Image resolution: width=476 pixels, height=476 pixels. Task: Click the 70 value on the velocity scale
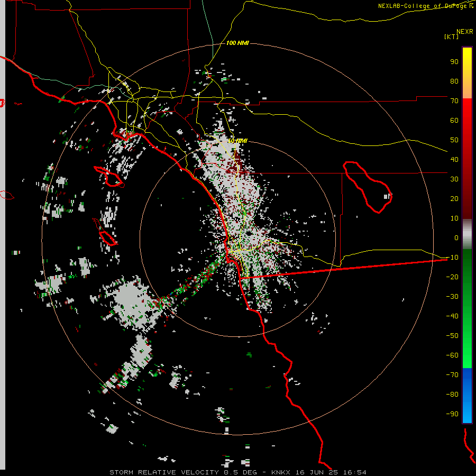pos(454,101)
